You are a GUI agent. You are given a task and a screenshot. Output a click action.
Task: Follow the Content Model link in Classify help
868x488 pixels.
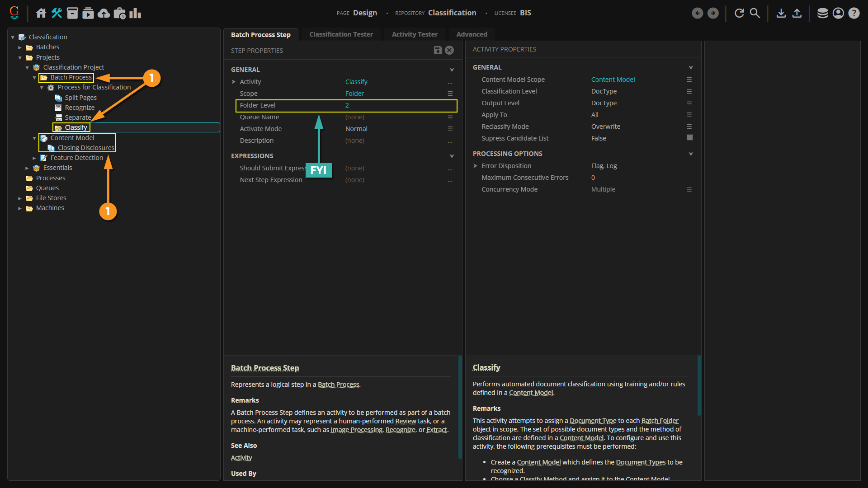[x=531, y=393]
